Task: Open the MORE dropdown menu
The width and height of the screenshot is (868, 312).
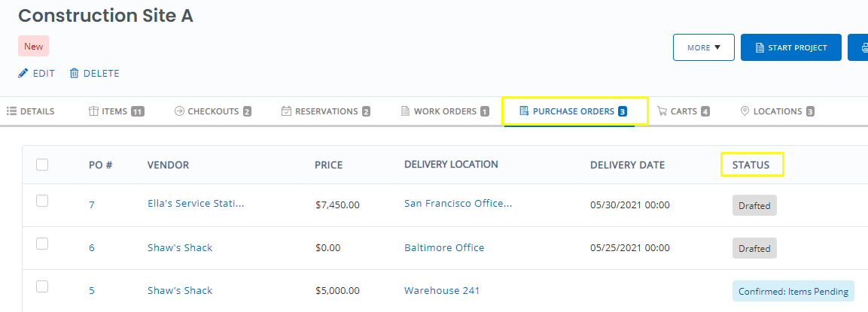Action: coord(704,47)
